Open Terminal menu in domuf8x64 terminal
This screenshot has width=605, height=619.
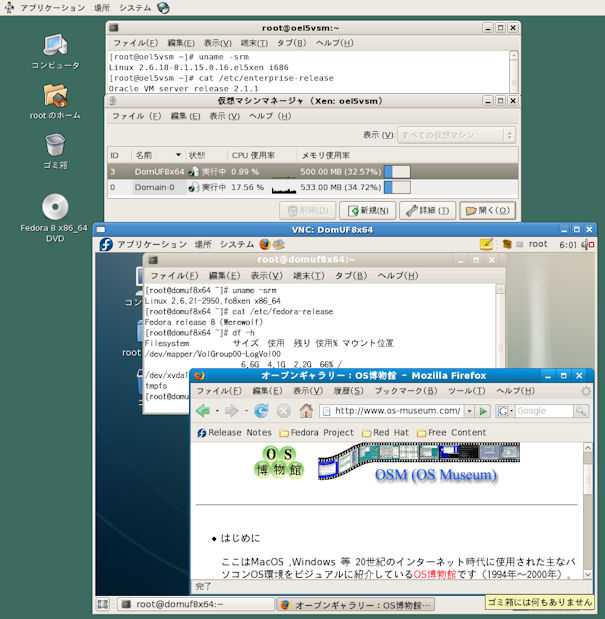309,275
